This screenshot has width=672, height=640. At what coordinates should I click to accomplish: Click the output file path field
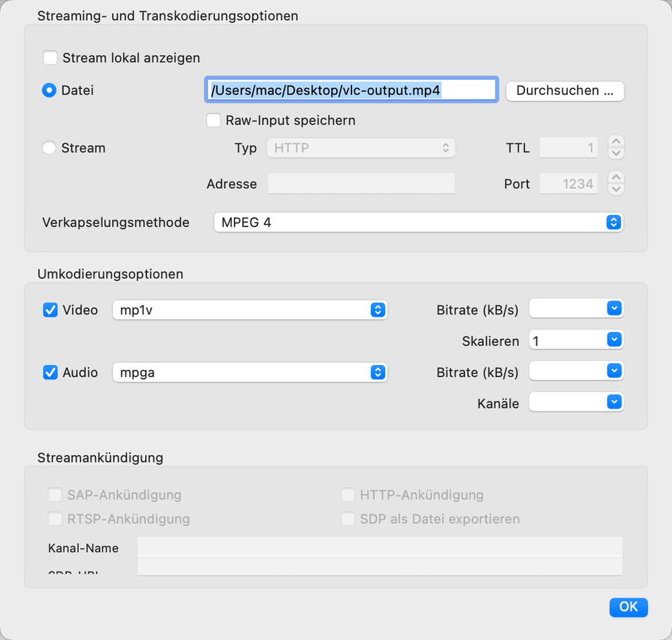click(x=351, y=90)
